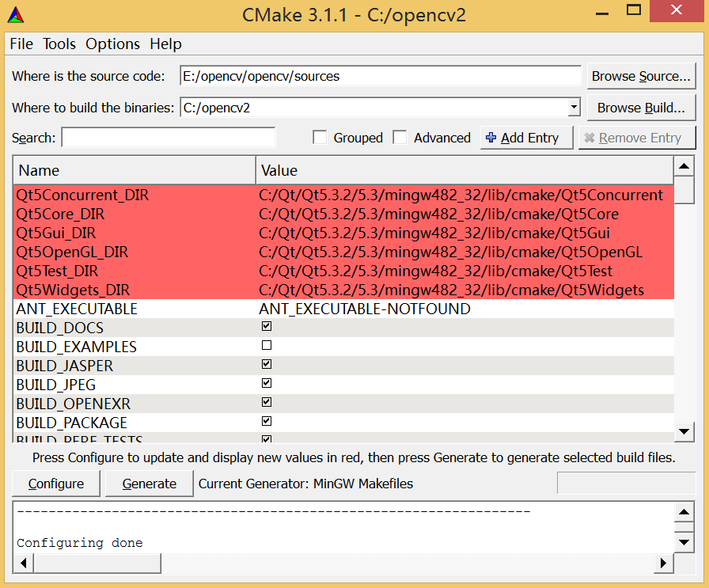Sort by the Name column header

pos(135,170)
